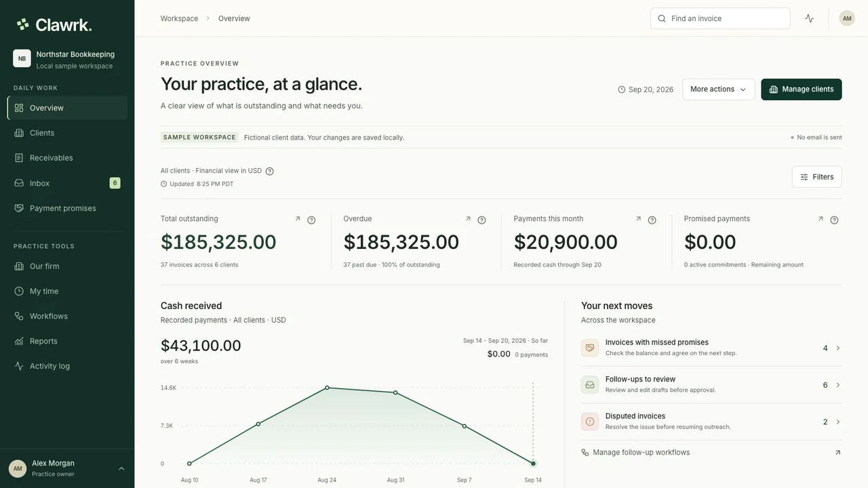
Task: Focus the Find an invoice search field
Action: pyautogui.click(x=720, y=18)
